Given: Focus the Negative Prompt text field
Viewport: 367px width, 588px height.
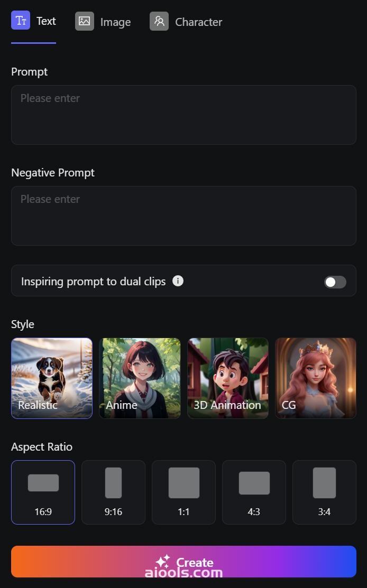Looking at the screenshot, I should pos(183,216).
